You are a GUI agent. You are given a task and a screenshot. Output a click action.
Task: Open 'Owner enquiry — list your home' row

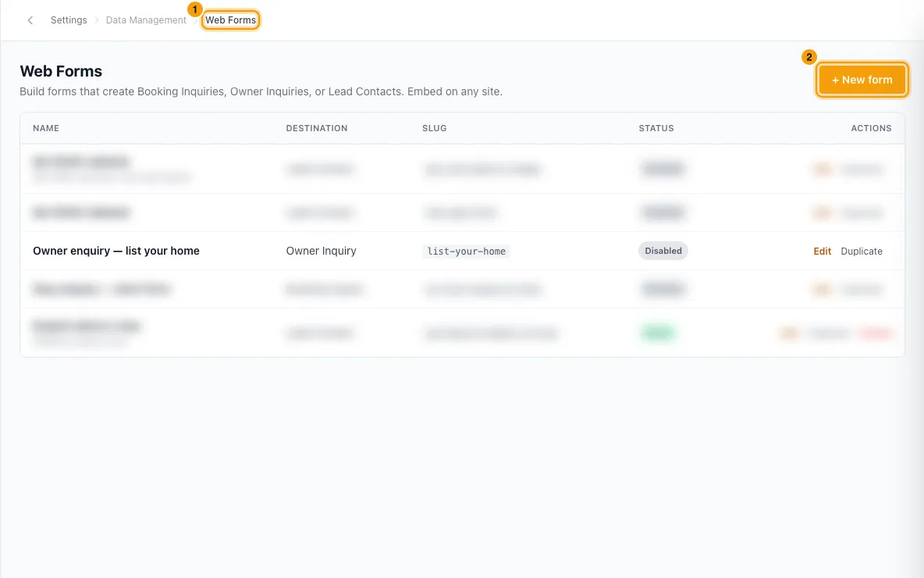click(462, 251)
